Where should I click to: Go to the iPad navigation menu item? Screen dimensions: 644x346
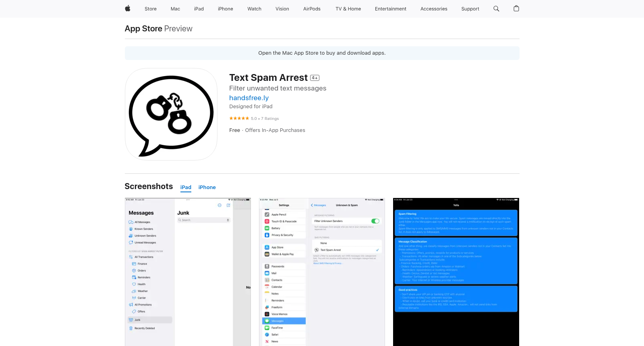coord(199,9)
